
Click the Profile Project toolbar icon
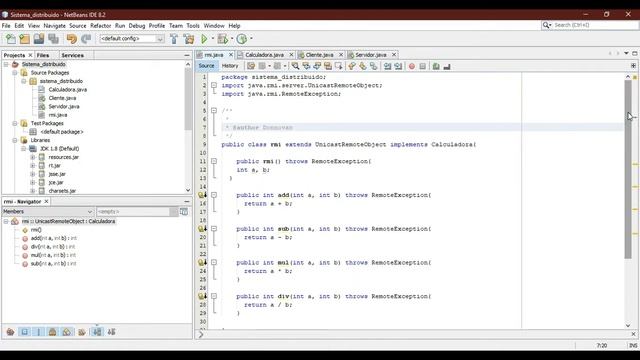point(242,39)
